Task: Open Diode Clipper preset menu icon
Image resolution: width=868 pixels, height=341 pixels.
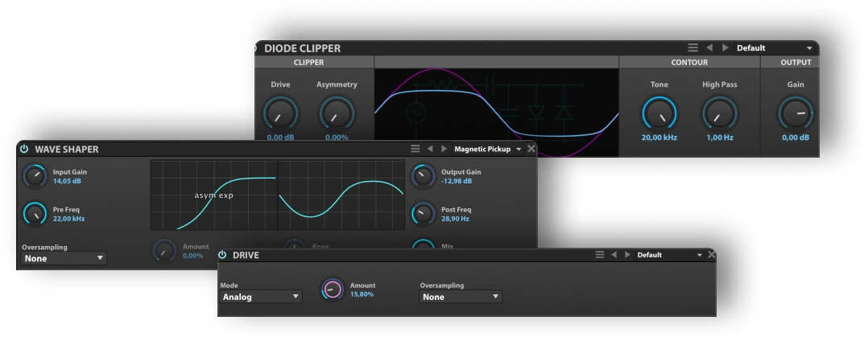Action: coord(692,48)
